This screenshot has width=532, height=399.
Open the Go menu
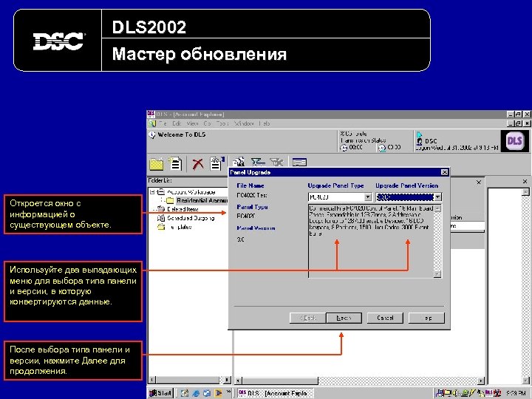[208, 123]
